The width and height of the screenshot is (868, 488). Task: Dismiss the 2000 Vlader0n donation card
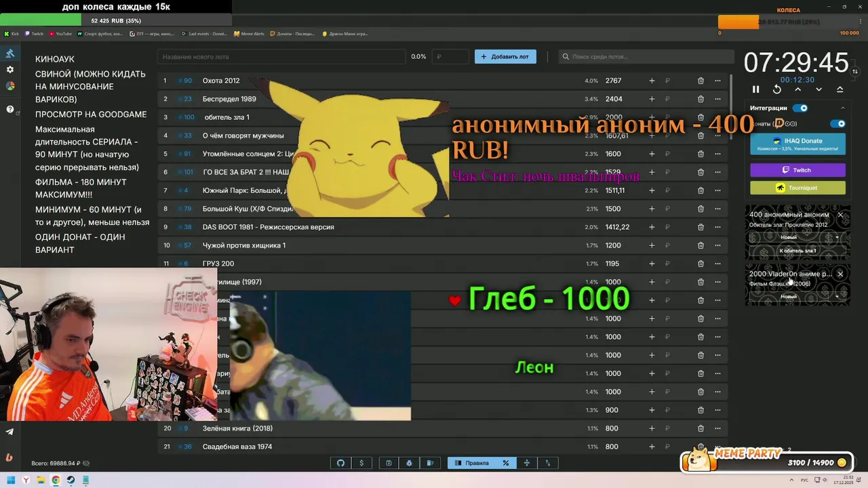click(x=840, y=274)
